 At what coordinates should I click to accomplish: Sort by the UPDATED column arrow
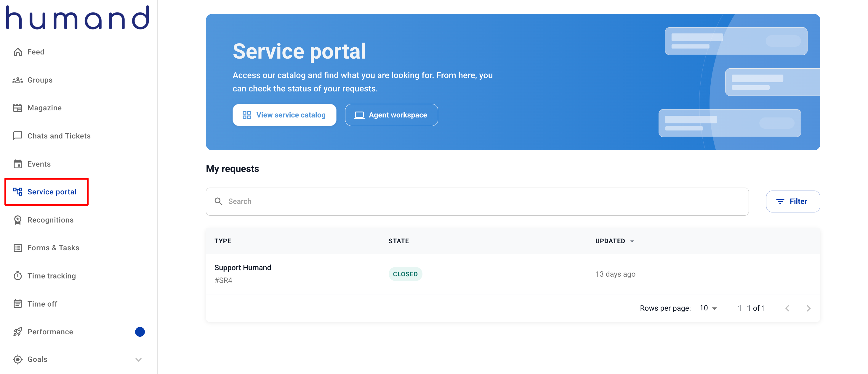[x=632, y=241]
